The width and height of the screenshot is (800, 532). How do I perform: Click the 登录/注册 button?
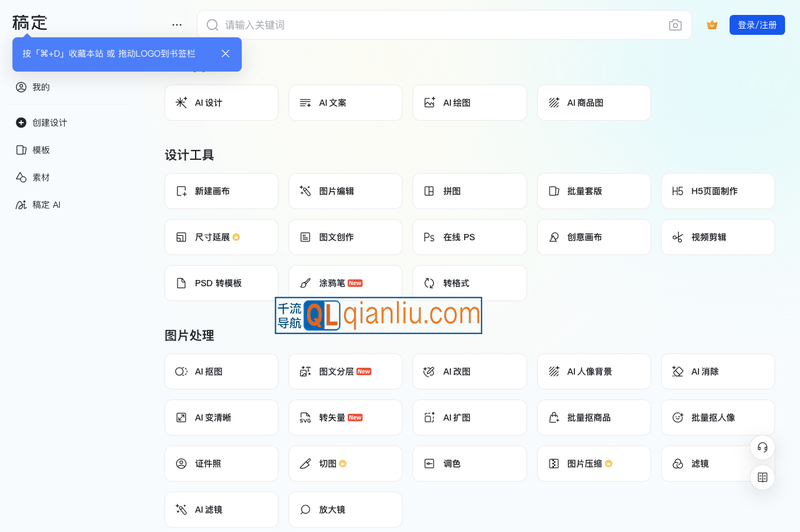pyautogui.click(x=757, y=25)
